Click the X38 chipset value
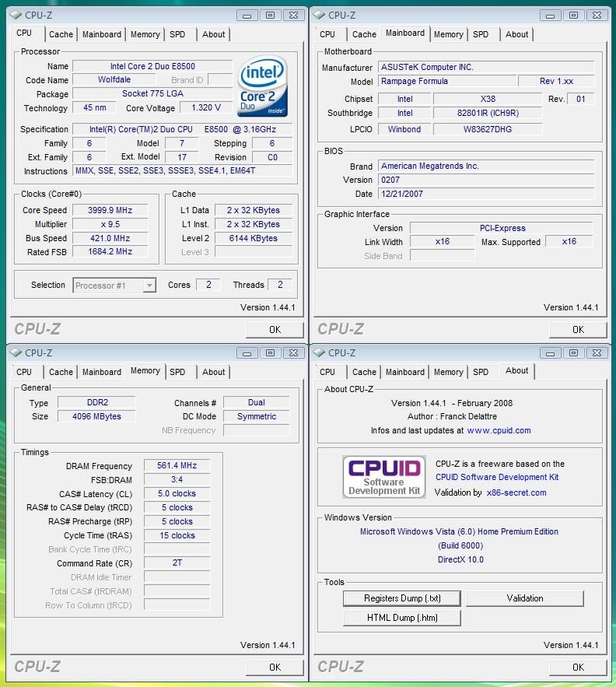The image size is (616, 687). pos(488,99)
